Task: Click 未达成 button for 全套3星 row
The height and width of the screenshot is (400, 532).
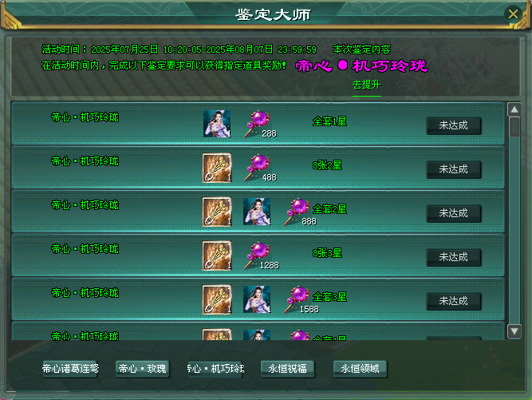Action: click(x=454, y=301)
